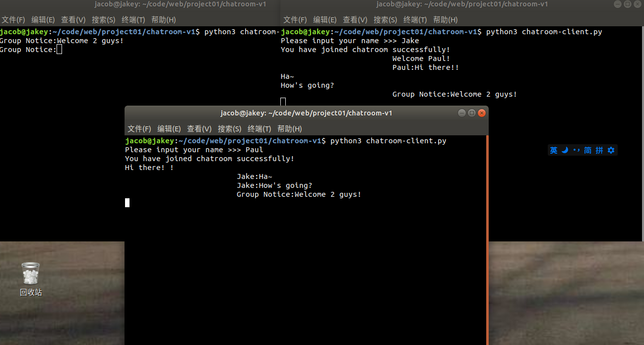
Task: Minimize the front Paul terminal window
Action: pos(462,113)
